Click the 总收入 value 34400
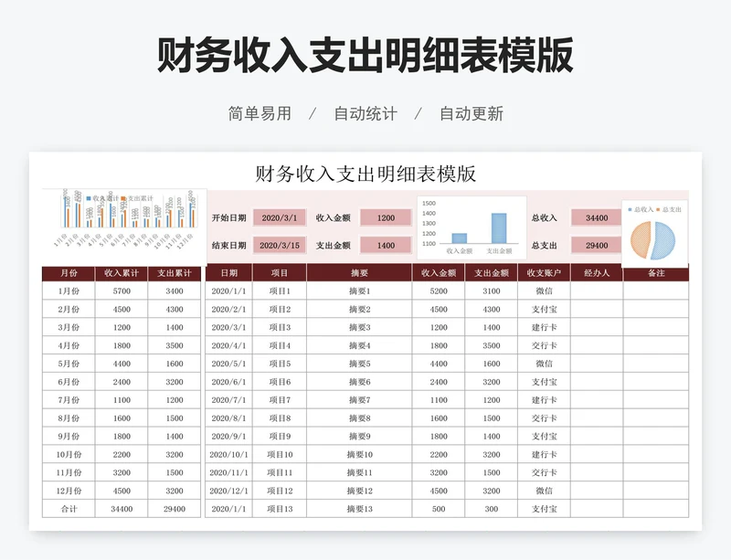This screenshot has height=560, width=731. coord(597,217)
